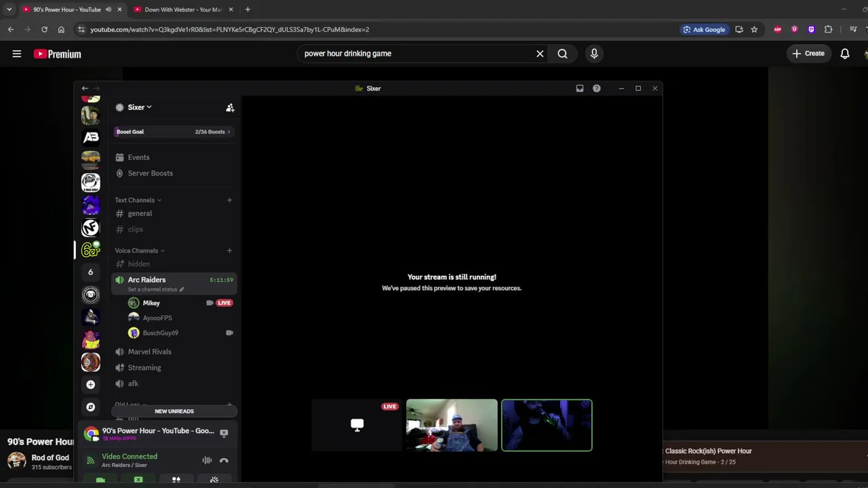This screenshot has height=488, width=868.
Task: Open the Sixer server name dropdown
Action: tap(140, 107)
